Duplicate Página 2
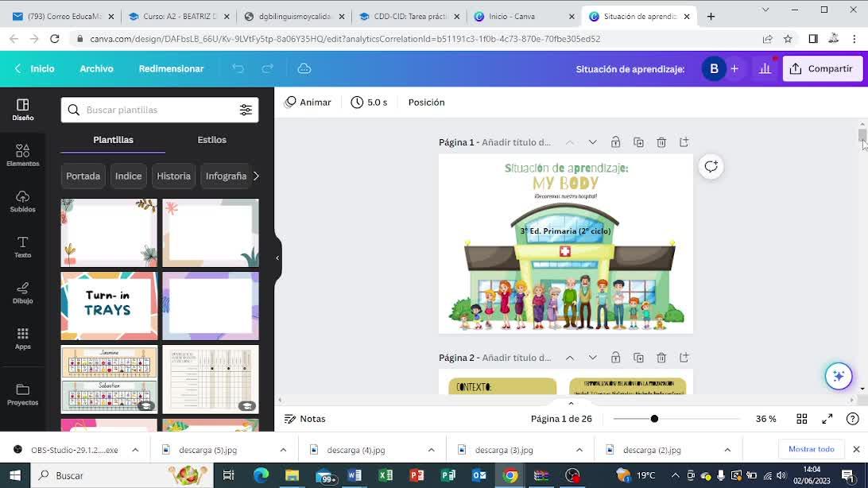The width and height of the screenshot is (868, 488). click(x=638, y=358)
